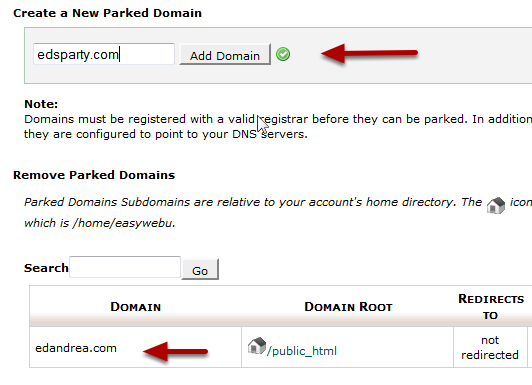532x385 pixels.
Task: Click into the Search text box
Action: point(125,267)
